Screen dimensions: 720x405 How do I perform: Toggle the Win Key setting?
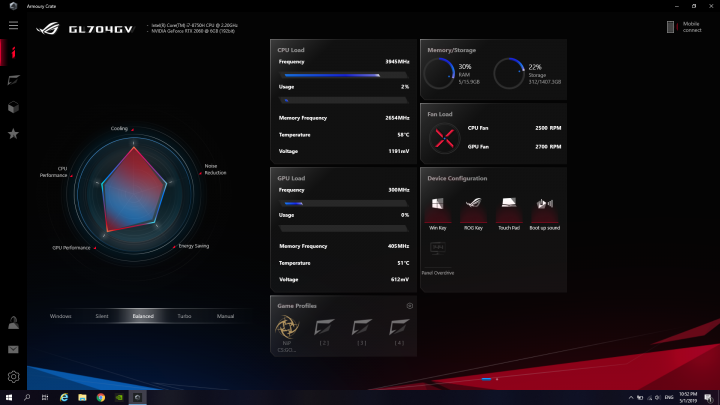(438, 212)
